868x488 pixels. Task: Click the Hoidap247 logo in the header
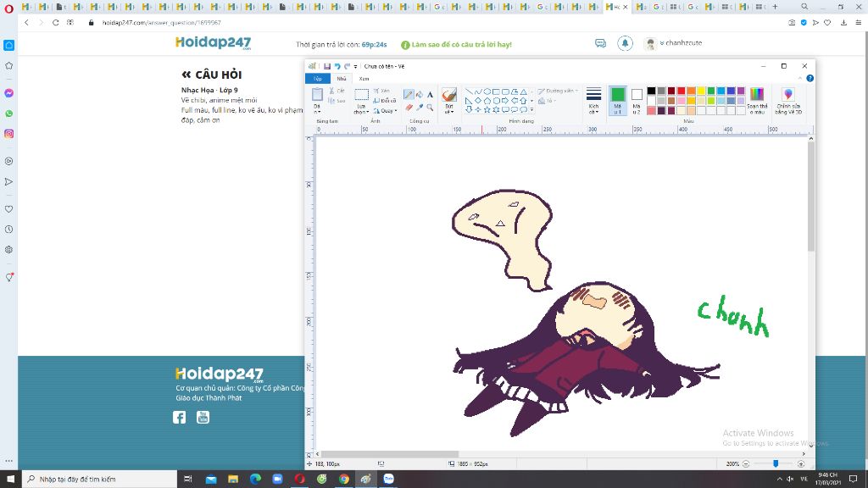click(x=213, y=43)
